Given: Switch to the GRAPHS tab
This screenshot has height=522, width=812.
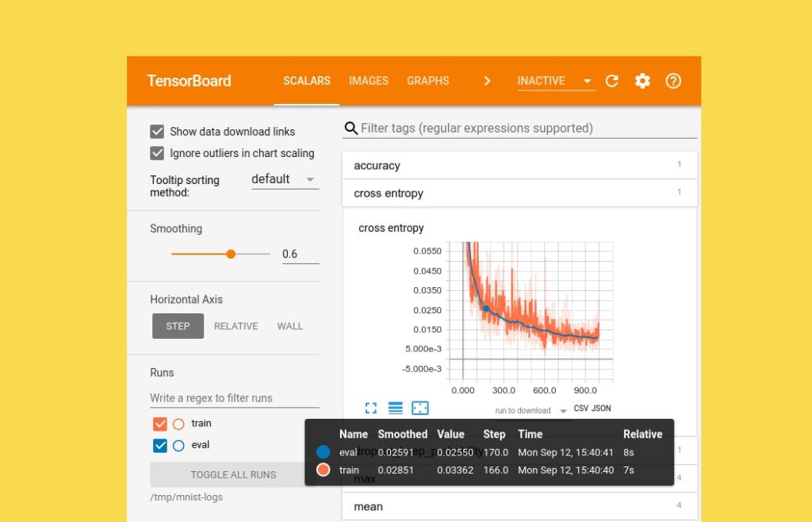Looking at the screenshot, I should click(x=427, y=81).
